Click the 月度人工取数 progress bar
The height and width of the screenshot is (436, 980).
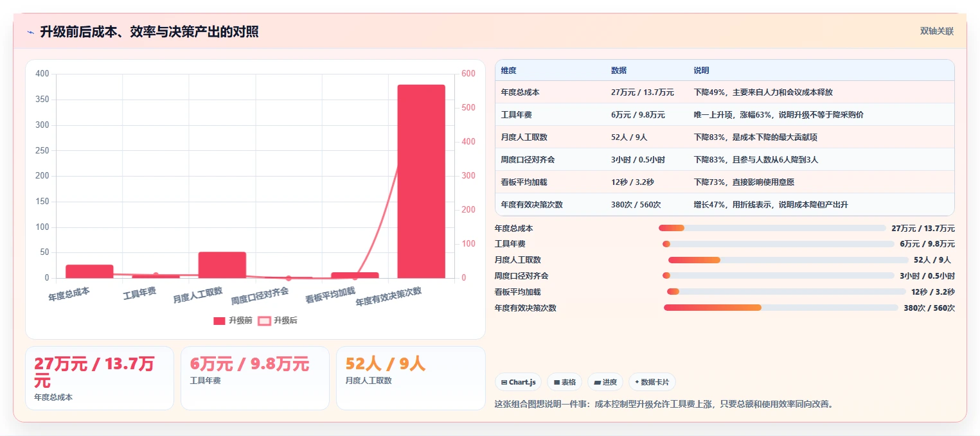click(x=788, y=260)
